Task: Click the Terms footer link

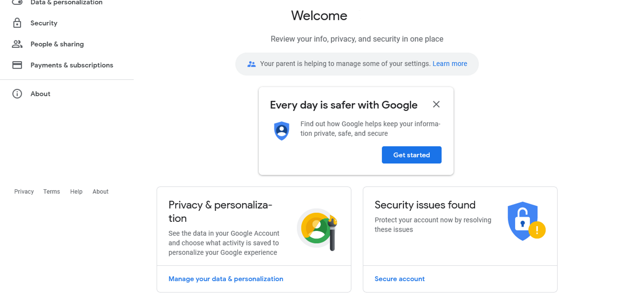Action: pyautogui.click(x=51, y=191)
